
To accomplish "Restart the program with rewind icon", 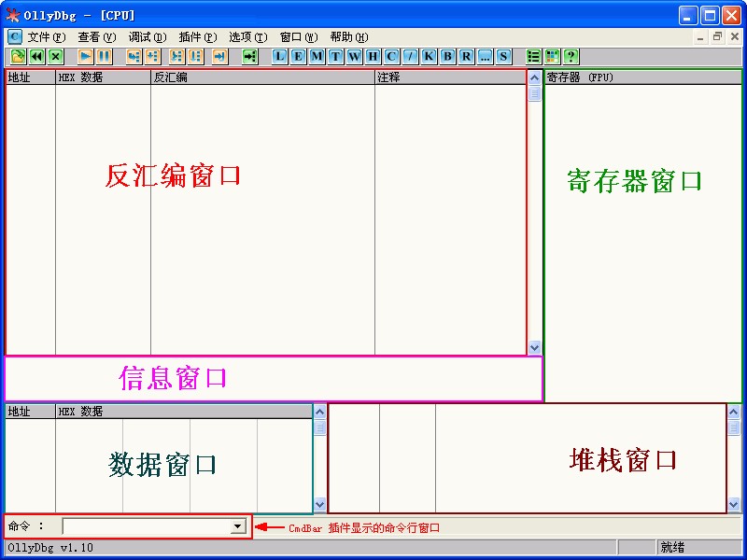I will [37, 57].
